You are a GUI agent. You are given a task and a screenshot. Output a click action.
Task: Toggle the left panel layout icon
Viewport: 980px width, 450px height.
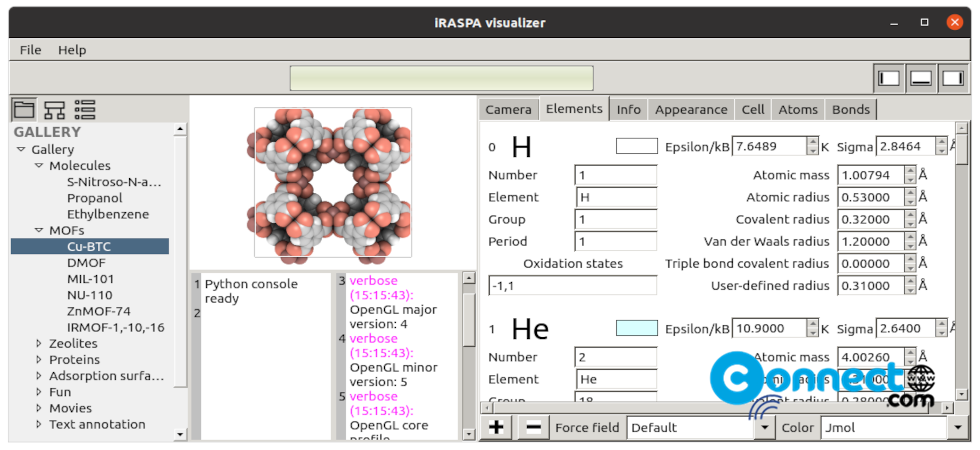click(x=889, y=78)
